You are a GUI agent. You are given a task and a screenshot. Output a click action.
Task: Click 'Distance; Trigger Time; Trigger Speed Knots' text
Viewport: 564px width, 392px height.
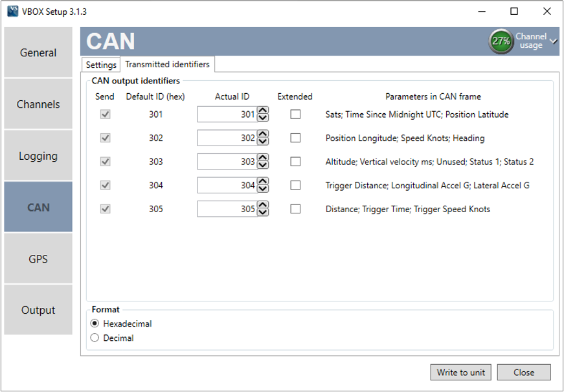click(408, 209)
